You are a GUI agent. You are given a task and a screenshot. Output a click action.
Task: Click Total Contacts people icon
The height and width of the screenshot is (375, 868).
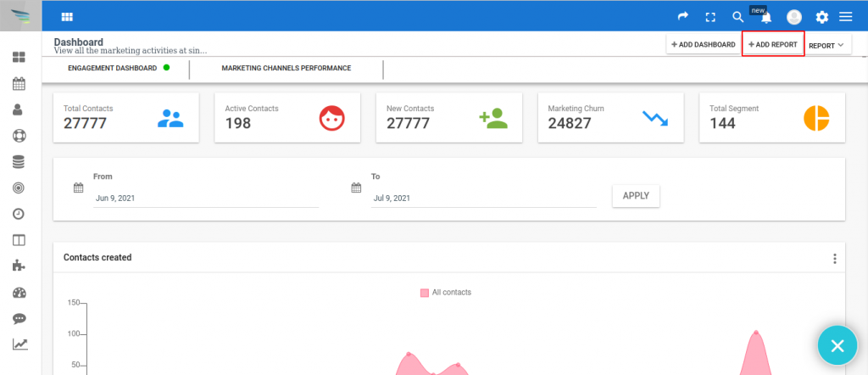pyautogui.click(x=170, y=118)
